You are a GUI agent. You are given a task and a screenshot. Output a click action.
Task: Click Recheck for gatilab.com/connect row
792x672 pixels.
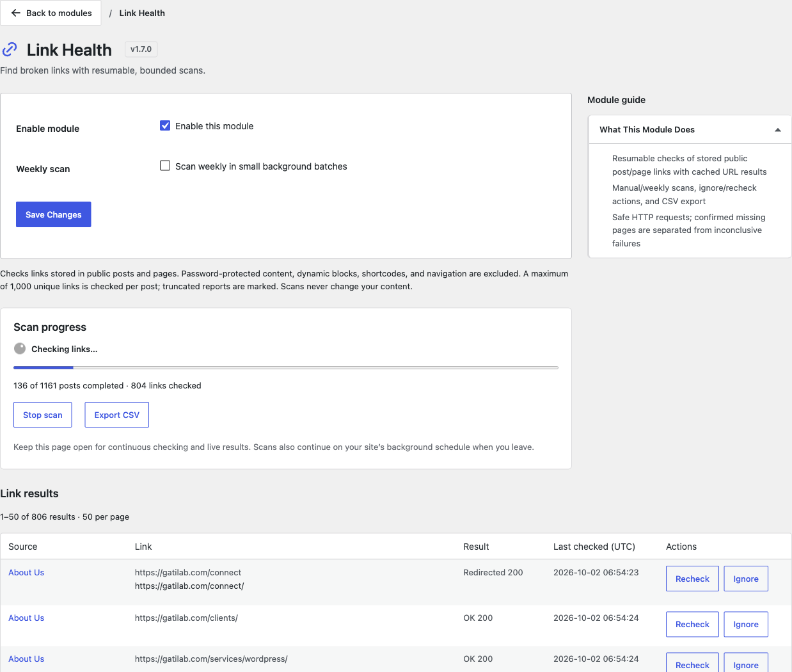point(692,579)
